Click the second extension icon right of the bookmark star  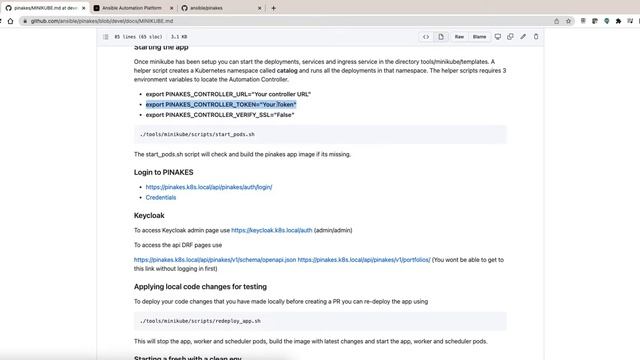coord(595,21)
